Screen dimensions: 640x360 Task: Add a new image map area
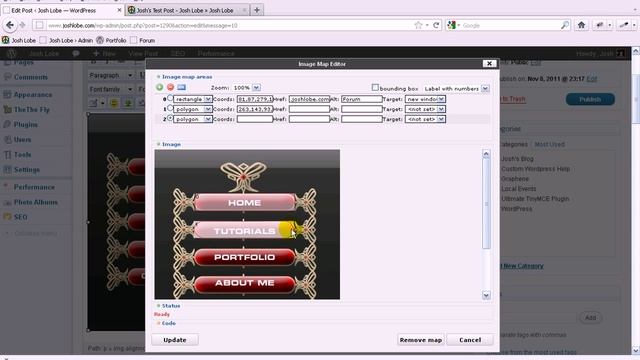tap(160, 87)
